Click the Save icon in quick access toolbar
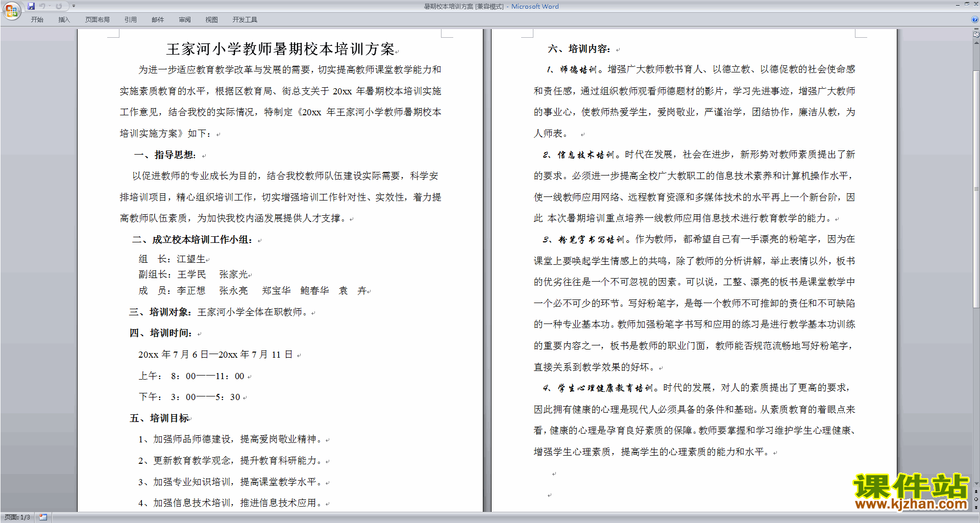 coord(31,6)
